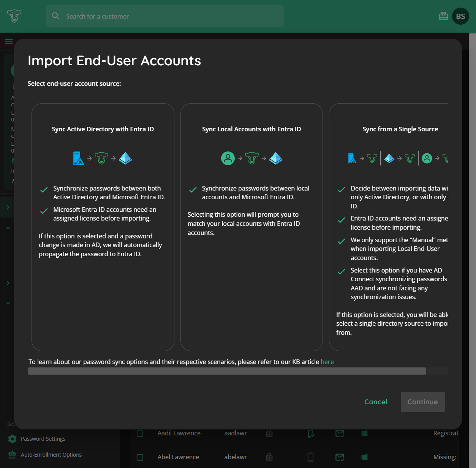Click the Auto-Enrollment robot icon
This screenshot has height=468, width=476.
[x=13, y=455]
